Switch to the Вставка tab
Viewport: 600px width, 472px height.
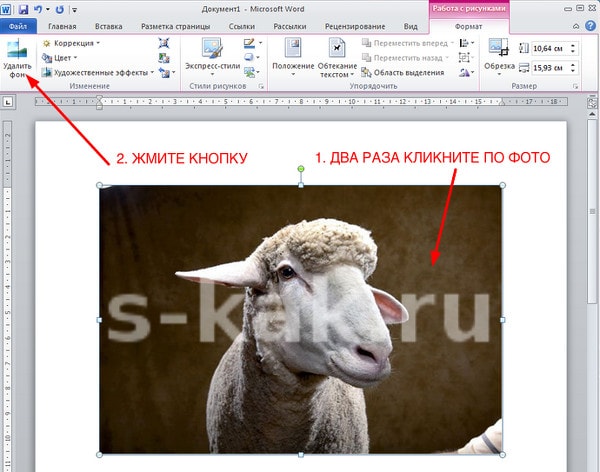109,26
